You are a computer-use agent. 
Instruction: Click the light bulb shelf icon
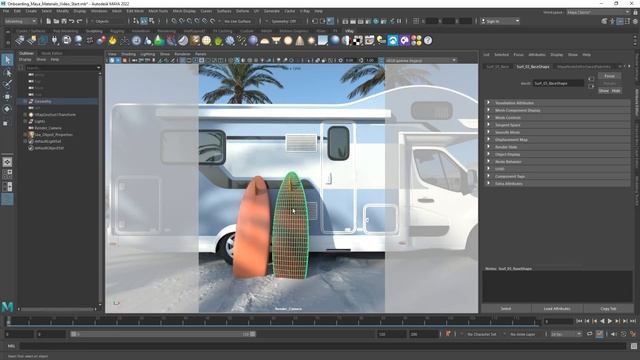coord(381,40)
